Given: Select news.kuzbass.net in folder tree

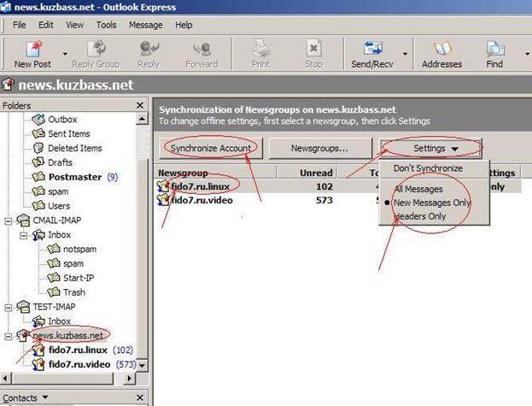Looking at the screenshot, I should click(67, 335).
